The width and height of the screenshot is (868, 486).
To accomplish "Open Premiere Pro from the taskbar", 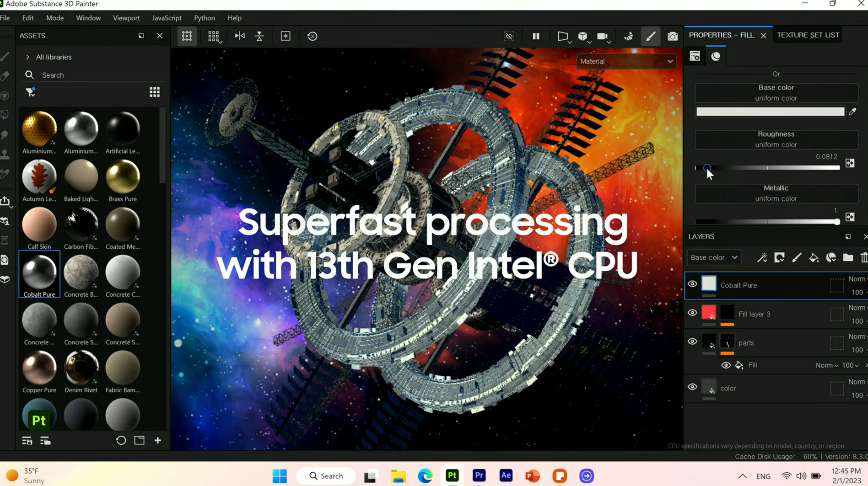I will tap(479, 476).
